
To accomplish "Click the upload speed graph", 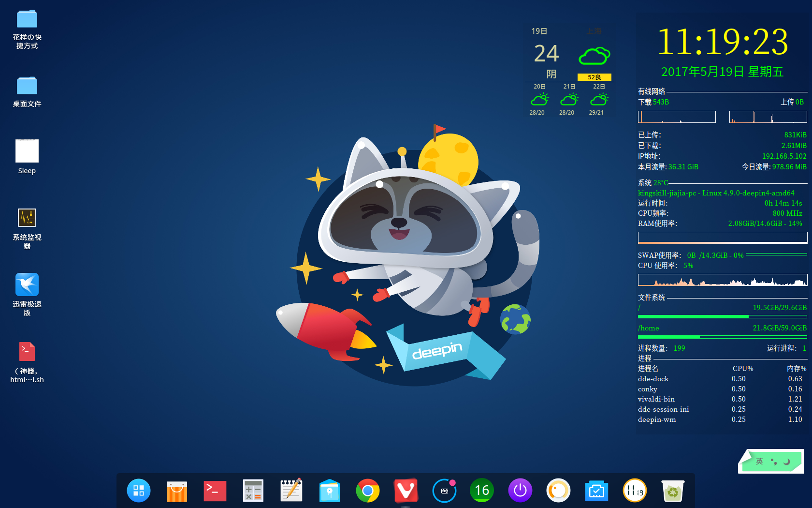I will (768, 117).
